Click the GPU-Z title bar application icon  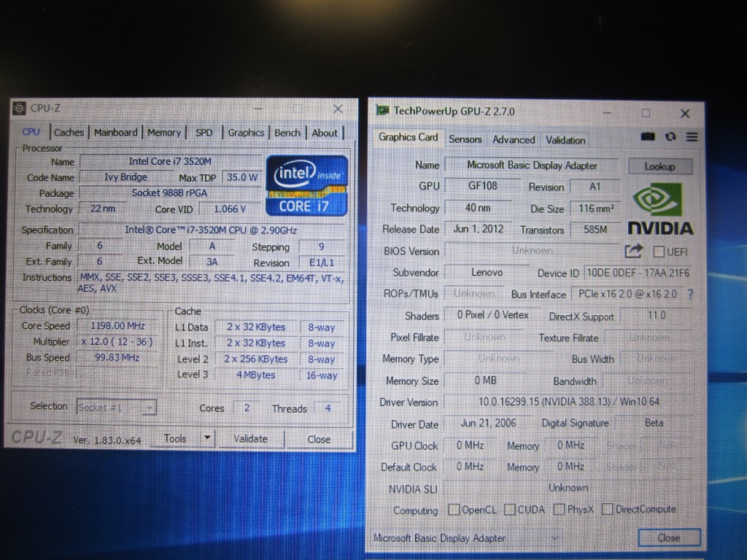click(382, 111)
